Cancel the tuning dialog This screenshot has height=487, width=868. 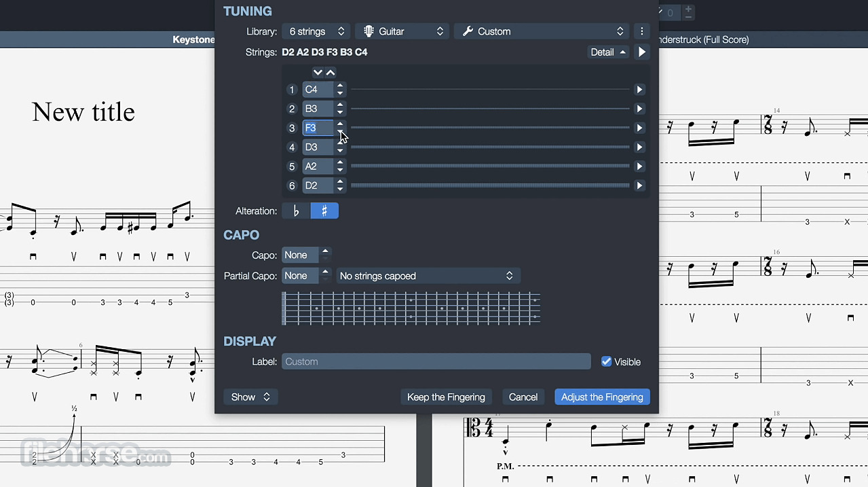pyautogui.click(x=523, y=397)
